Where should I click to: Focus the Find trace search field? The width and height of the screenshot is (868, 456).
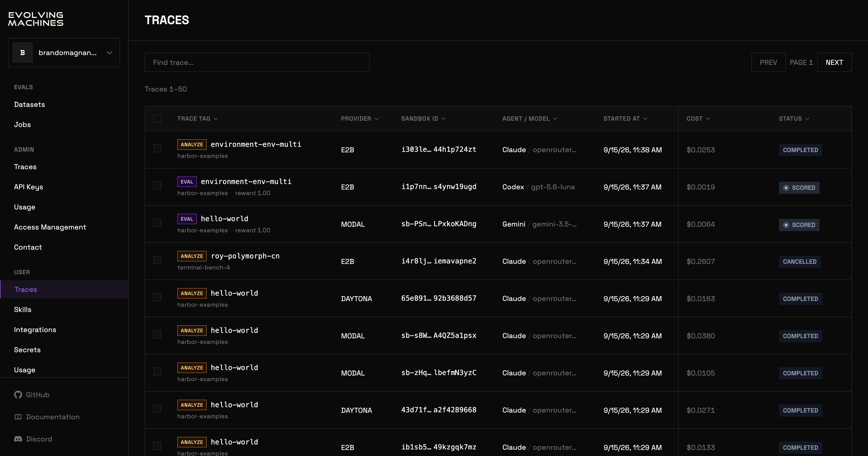click(257, 62)
